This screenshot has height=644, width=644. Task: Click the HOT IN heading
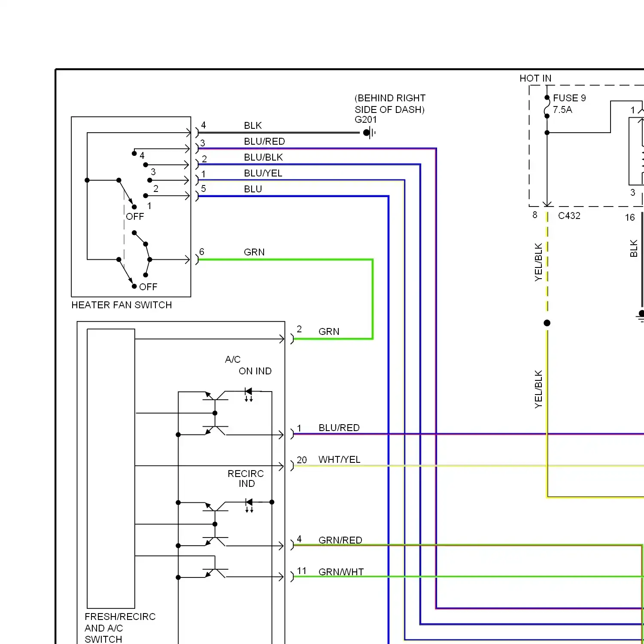(x=535, y=78)
